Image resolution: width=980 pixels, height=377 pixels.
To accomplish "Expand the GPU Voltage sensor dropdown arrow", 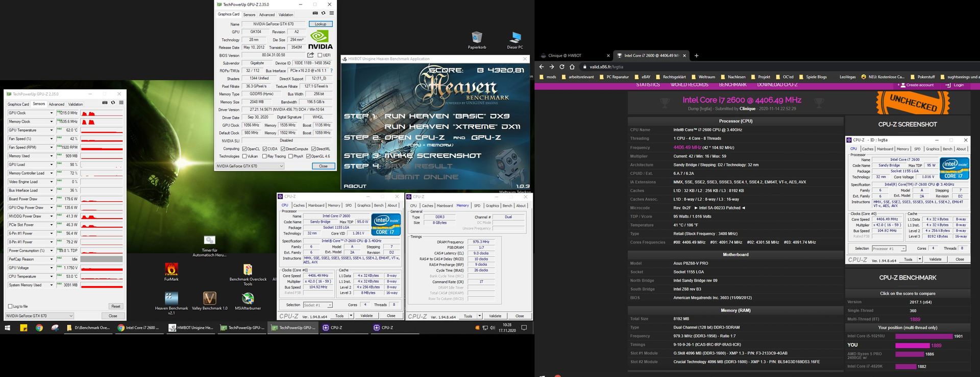I will pos(51,268).
